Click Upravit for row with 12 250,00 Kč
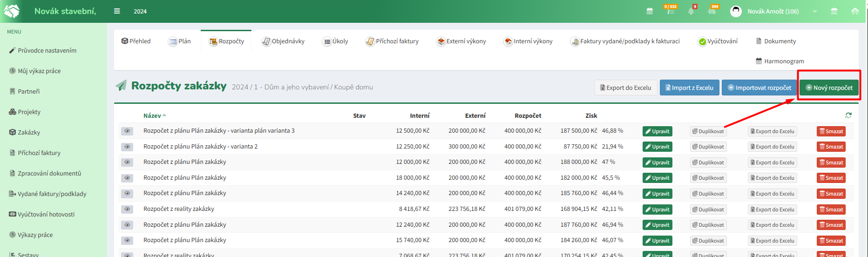 [x=657, y=147]
